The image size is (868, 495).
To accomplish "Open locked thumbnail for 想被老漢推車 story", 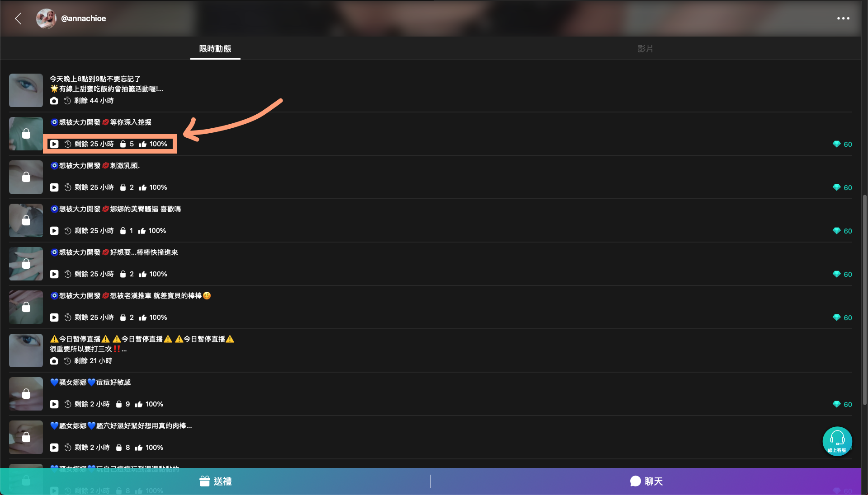I will click(x=26, y=307).
